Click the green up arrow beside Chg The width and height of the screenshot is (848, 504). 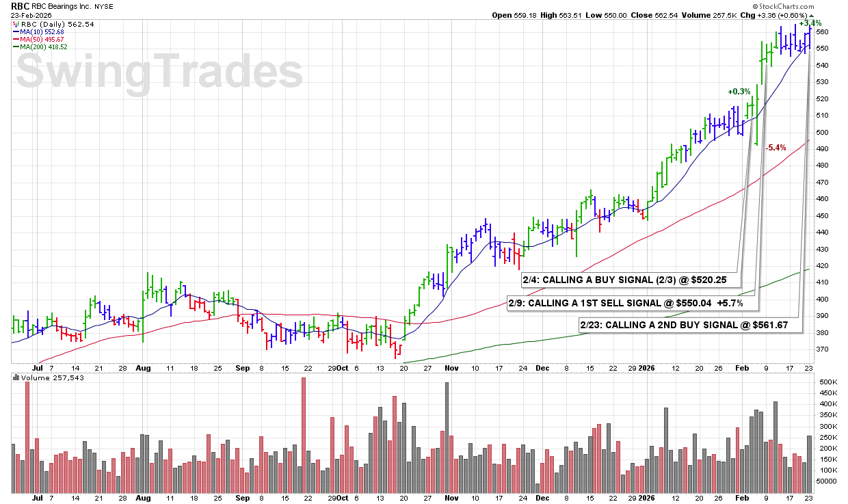click(x=811, y=15)
